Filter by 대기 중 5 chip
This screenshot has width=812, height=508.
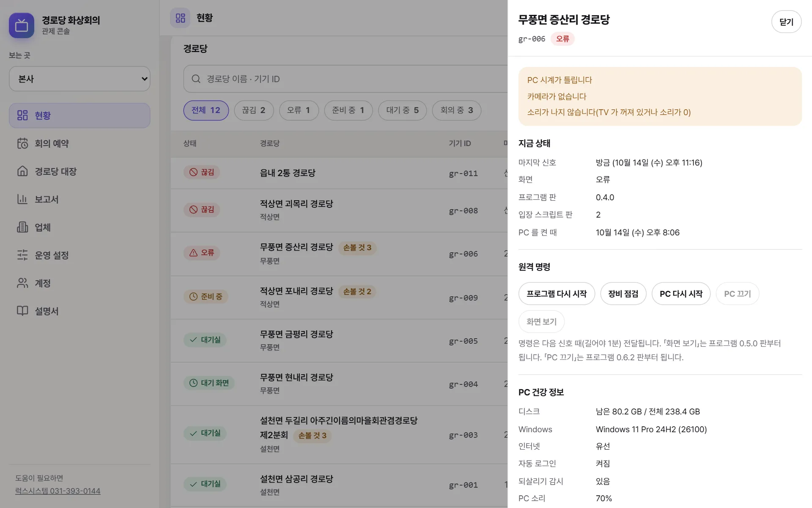(402, 110)
